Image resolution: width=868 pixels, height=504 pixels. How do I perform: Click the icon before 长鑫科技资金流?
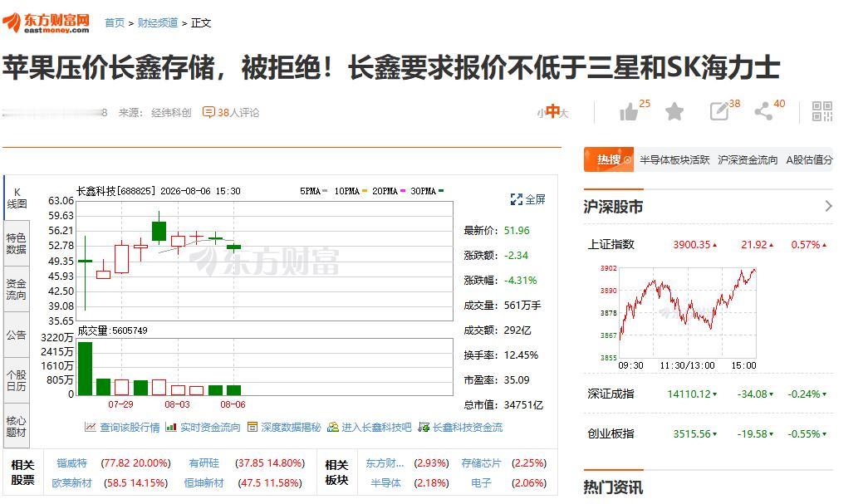click(x=424, y=427)
